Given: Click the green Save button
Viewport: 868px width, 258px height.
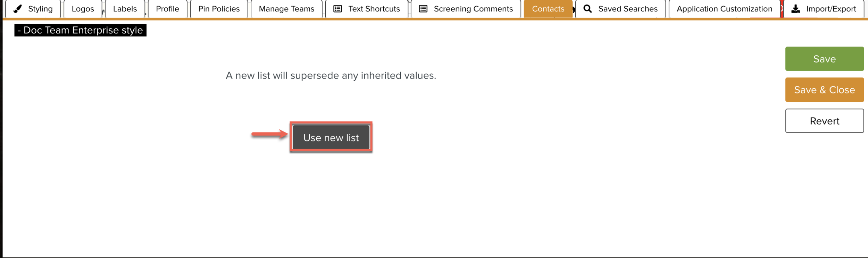Looking at the screenshot, I should pos(824,59).
